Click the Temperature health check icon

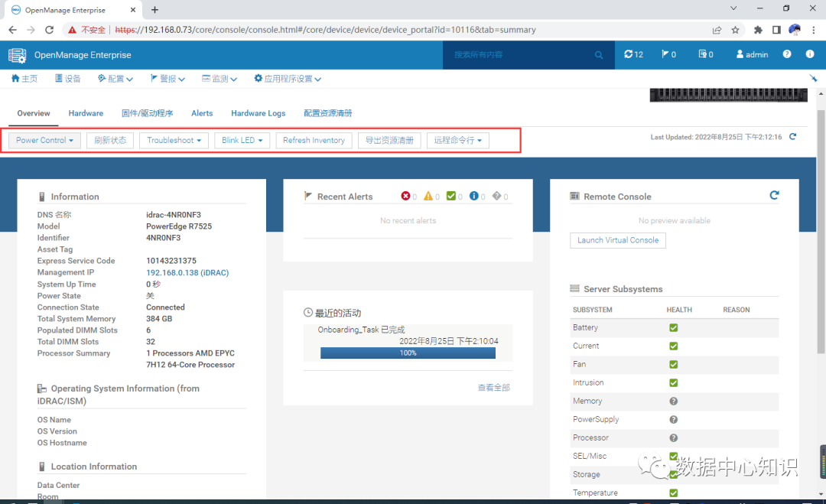673,493
